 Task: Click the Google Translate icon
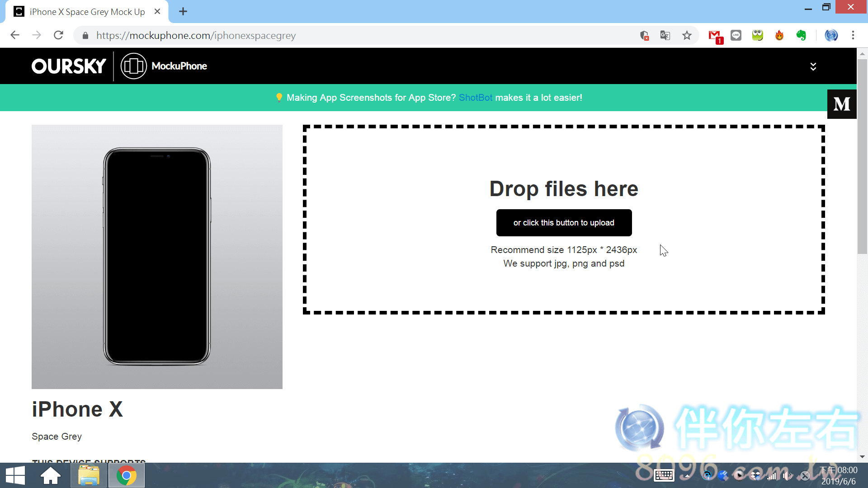[665, 35]
